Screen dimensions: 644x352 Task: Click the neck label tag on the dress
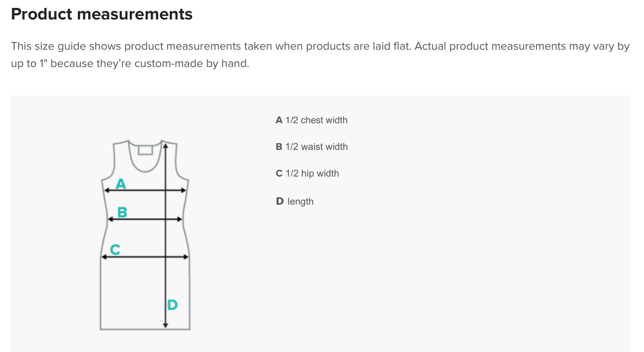pyautogui.click(x=145, y=150)
